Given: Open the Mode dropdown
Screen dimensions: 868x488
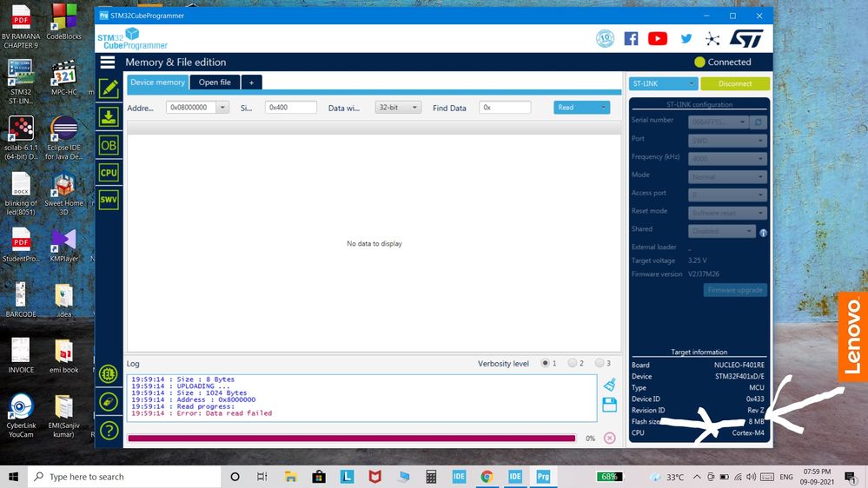Looking at the screenshot, I should click(x=727, y=177).
